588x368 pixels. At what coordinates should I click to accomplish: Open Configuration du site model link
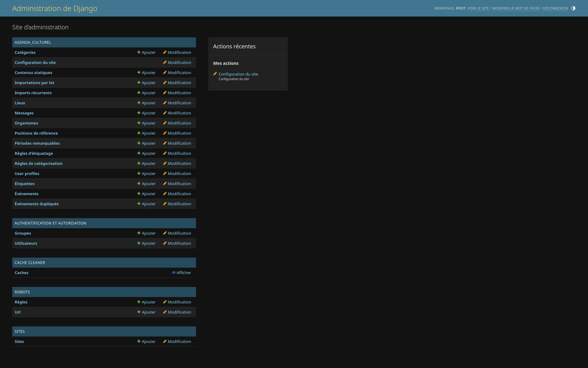point(35,63)
